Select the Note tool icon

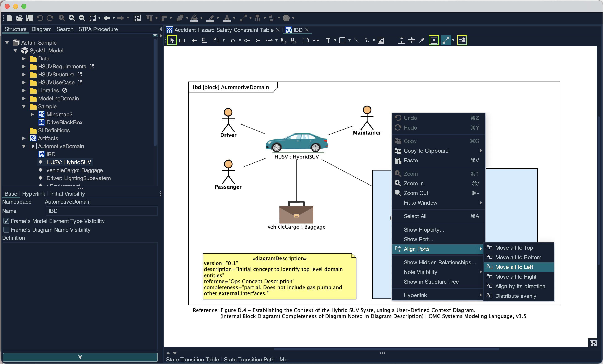click(306, 40)
